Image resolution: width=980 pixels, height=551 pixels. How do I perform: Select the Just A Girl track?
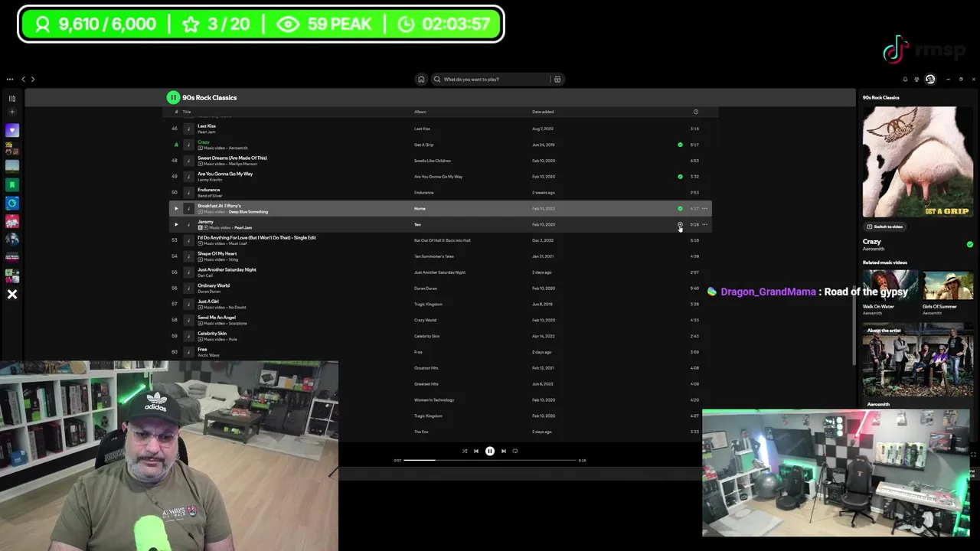208,302
